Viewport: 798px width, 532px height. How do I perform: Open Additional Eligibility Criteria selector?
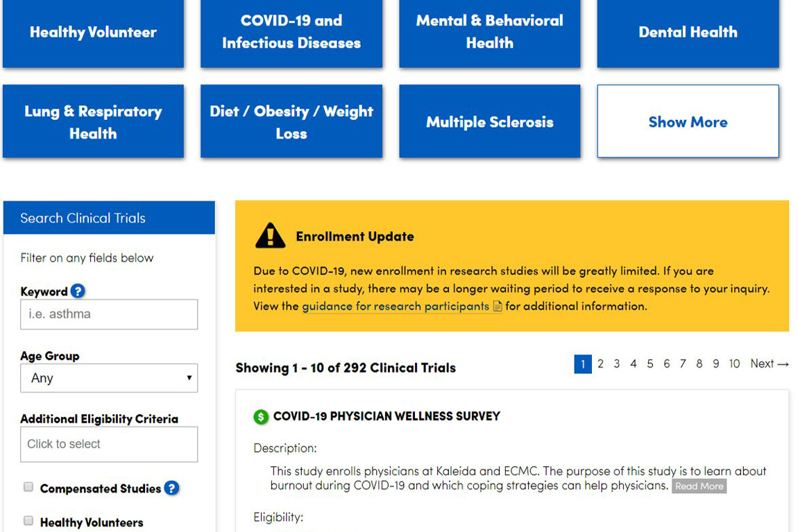(x=109, y=444)
